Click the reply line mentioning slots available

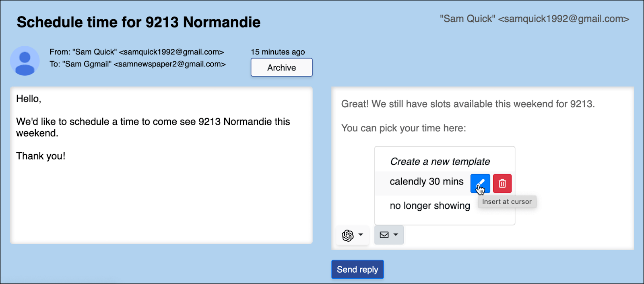coord(468,104)
